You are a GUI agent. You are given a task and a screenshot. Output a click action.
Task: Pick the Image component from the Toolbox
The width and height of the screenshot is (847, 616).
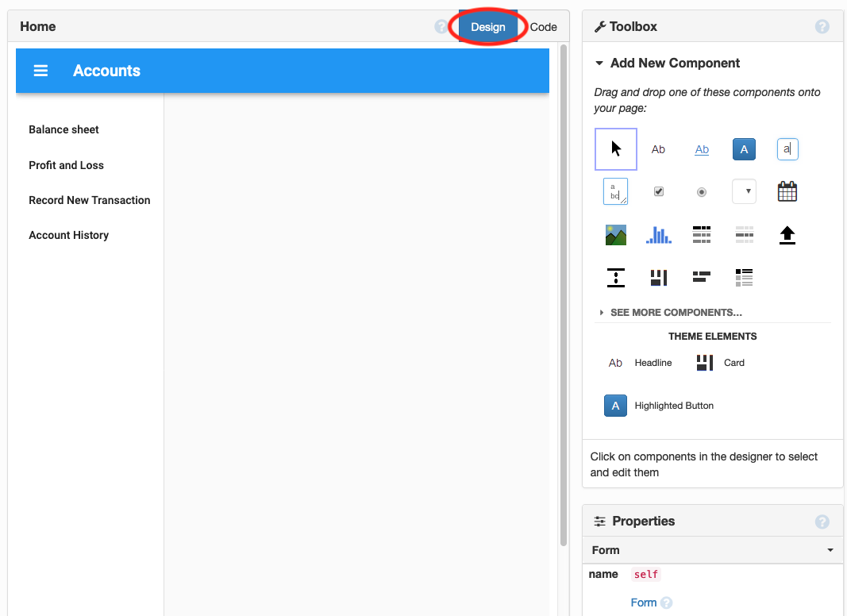click(x=616, y=234)
